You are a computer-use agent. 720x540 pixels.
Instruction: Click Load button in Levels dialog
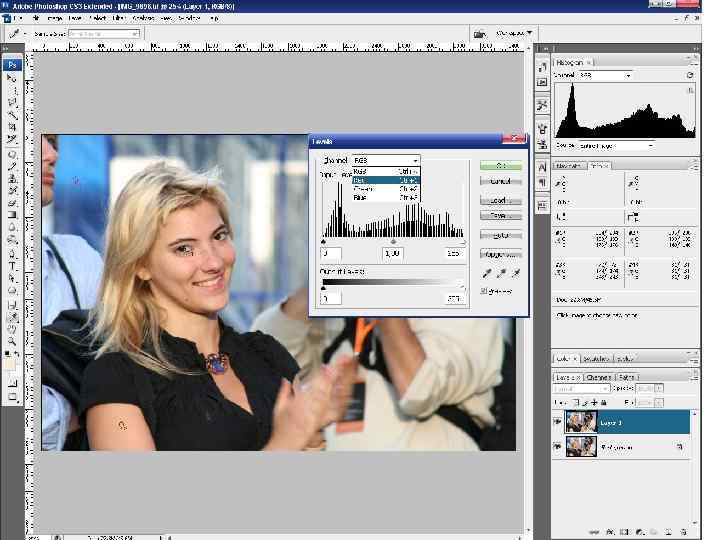(501, 201)
